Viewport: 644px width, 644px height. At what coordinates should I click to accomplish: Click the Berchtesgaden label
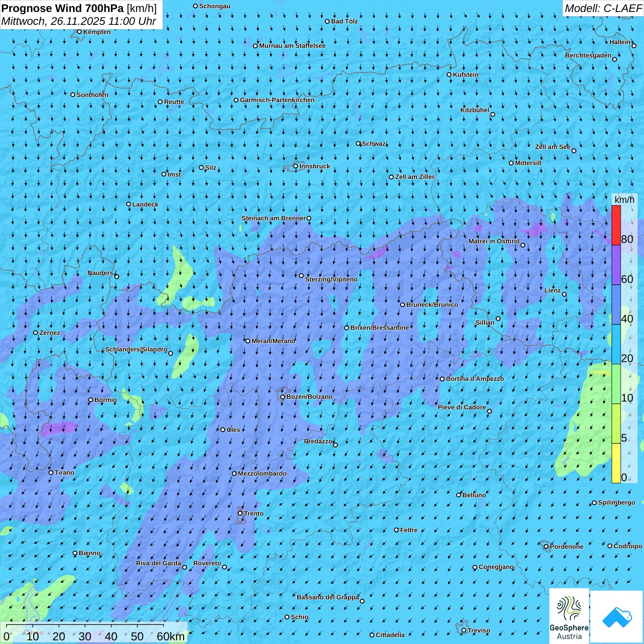588,55
